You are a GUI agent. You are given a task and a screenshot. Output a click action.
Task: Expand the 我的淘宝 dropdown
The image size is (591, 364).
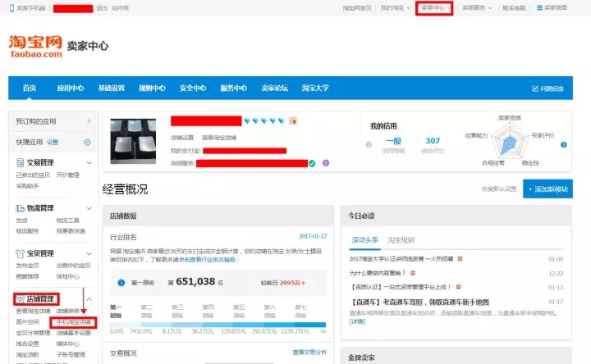click(395, 7)
